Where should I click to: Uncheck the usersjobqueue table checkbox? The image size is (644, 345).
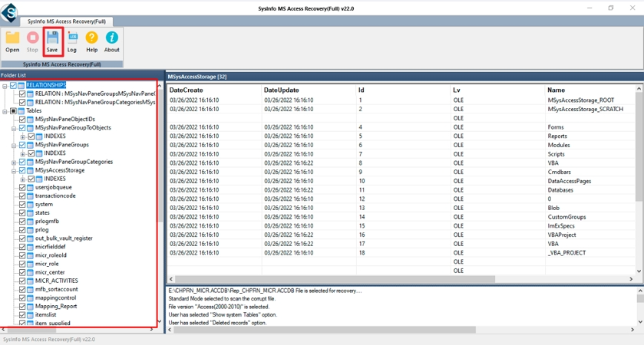point(22,187)
